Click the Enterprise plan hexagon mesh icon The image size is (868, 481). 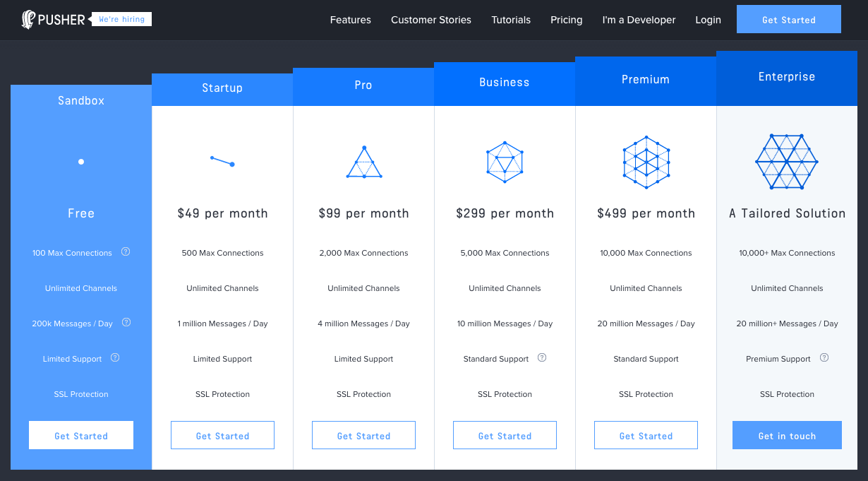click(x=787, y=162)
